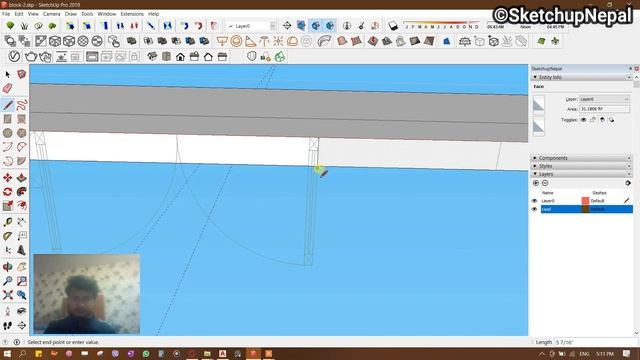This screenshot has width=640, height=360.
Task: Click the grass icon in top toolbar
Action: click(x=24, y=26)
